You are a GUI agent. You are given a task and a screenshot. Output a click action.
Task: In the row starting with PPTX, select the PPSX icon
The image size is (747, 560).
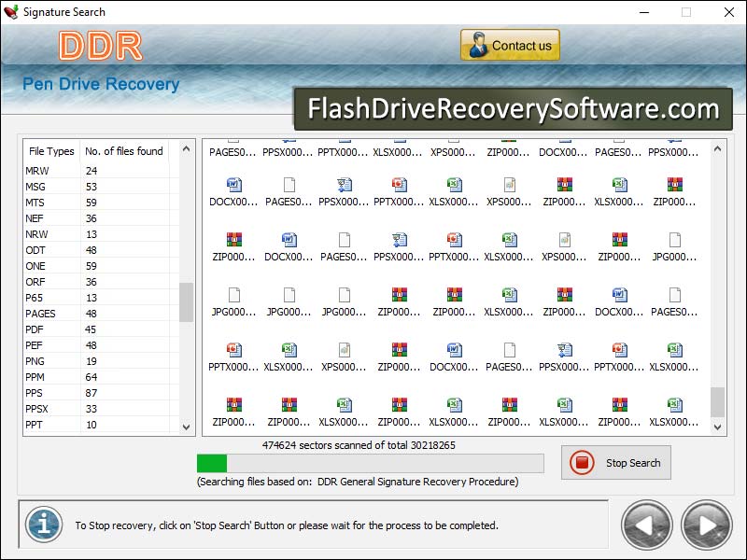[565, 350]
